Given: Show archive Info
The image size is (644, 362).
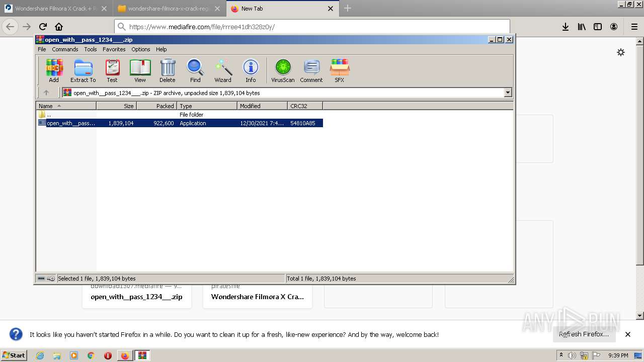Looking at the screenshot, I should coord(251,70).
